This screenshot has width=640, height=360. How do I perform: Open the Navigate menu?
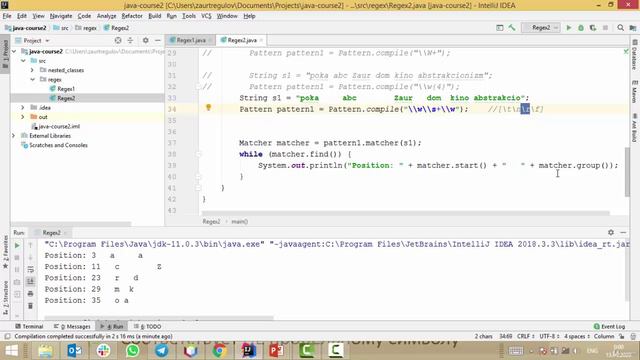coord(61,16)
